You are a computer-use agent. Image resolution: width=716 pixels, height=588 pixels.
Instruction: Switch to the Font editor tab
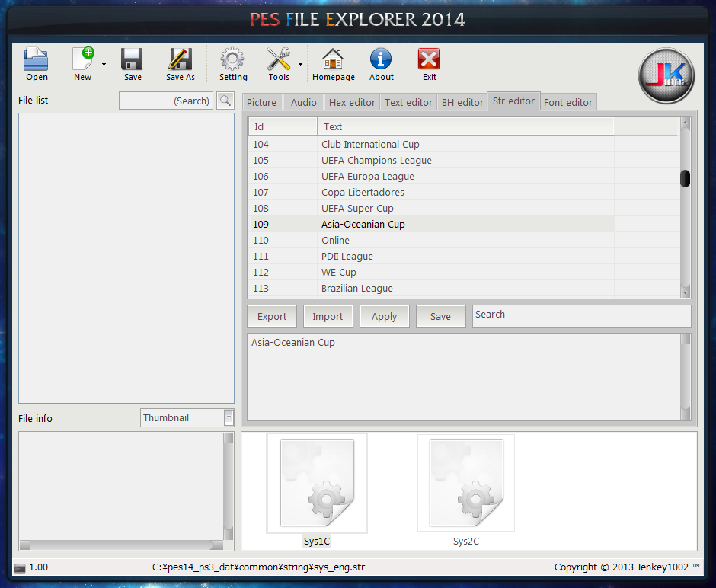click(568, 102)
